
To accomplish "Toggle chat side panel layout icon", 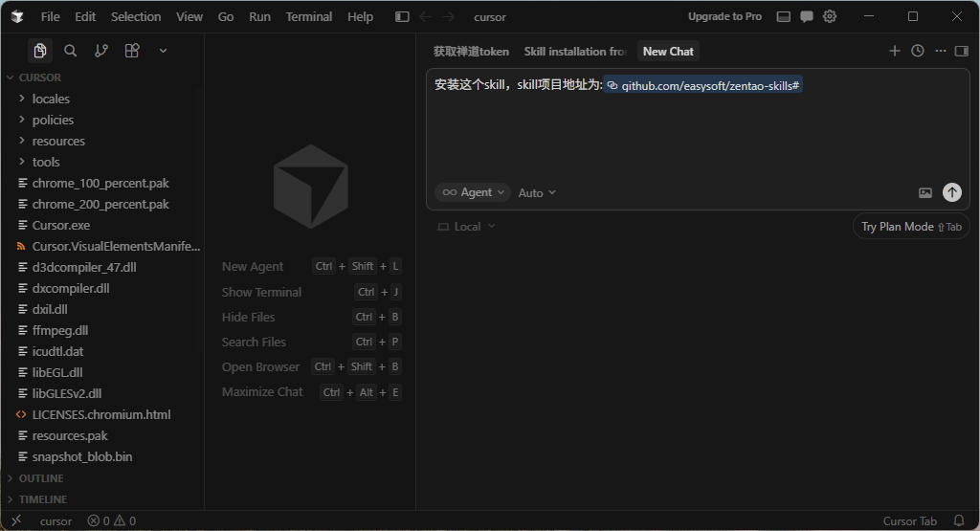I will [x=962, y=51].
